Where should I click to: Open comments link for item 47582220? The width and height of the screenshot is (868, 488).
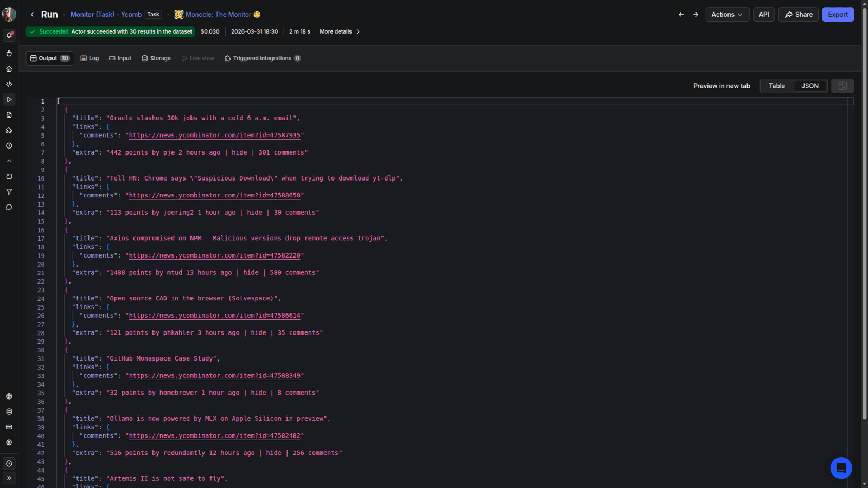pyautogui.click(x=215, y=255)
